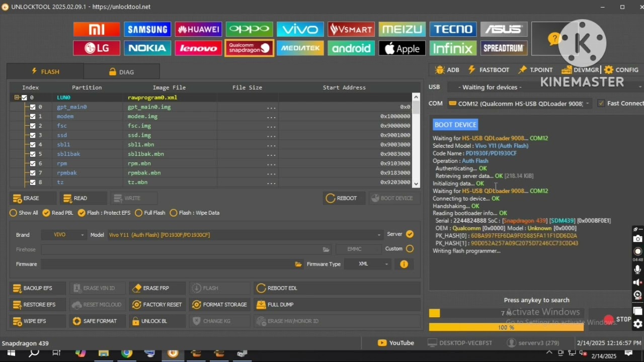Open the recorder overlay gear settings
The height and width of the screenshot is (362, 644).
coord(638,324)
